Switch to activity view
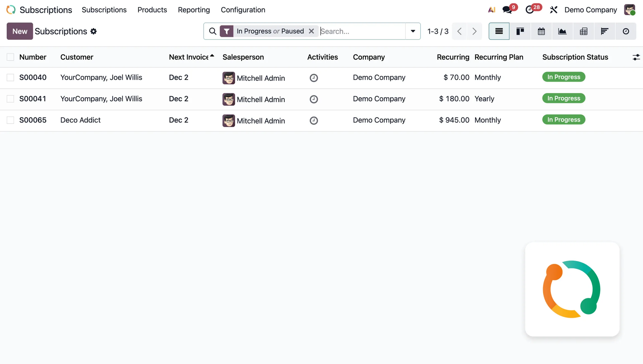Image resolution: width=643 pixels, height=364 pixels. (x=626, y=31)
